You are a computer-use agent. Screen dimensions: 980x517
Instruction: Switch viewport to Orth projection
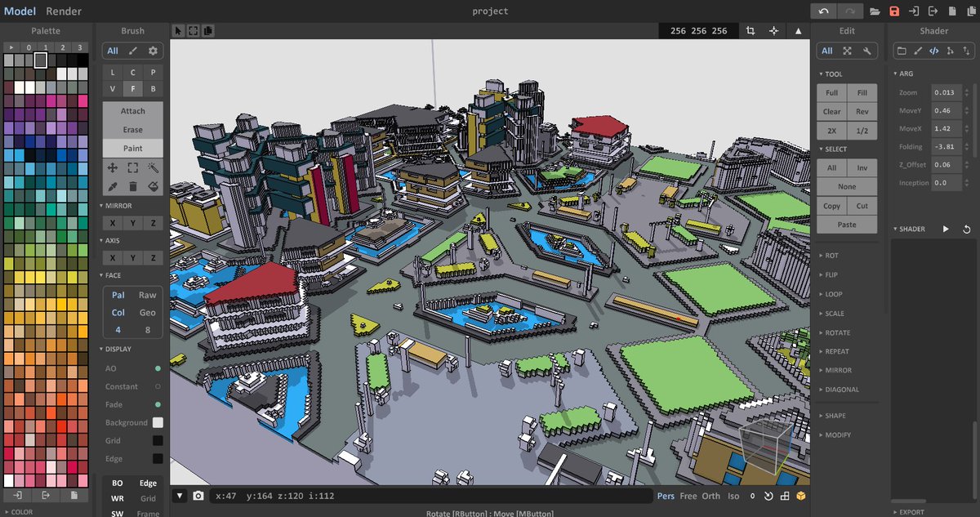pos(710,496)
